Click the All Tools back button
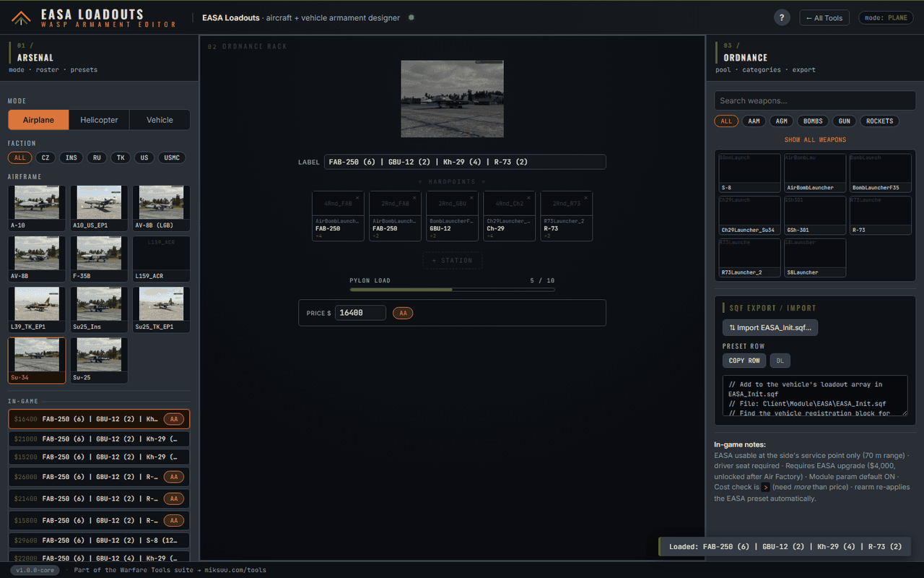Image resolution: width=924 pixels, height=578 pixels. click(x=824, y=18)
